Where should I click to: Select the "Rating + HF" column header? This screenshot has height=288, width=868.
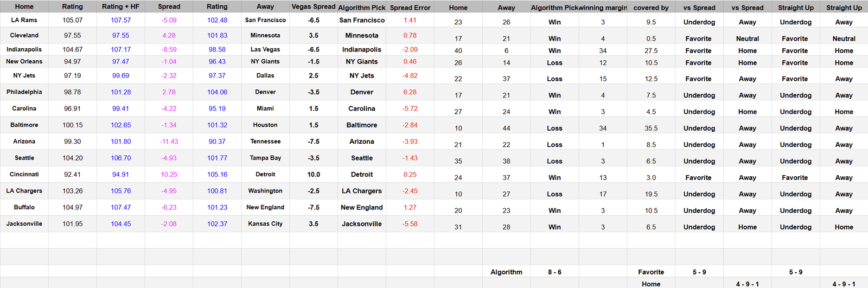pyautogui.click(x=120, y=7)
